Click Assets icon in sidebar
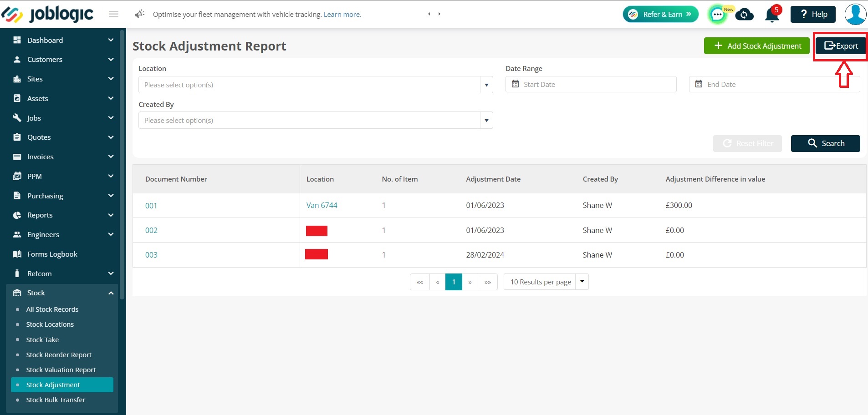868x415 pixels. pyautogui.click(x=17, y=98)
